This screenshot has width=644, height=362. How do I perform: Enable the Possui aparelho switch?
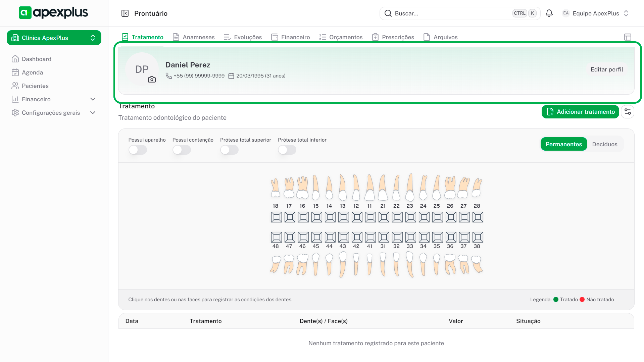point(138,150)
